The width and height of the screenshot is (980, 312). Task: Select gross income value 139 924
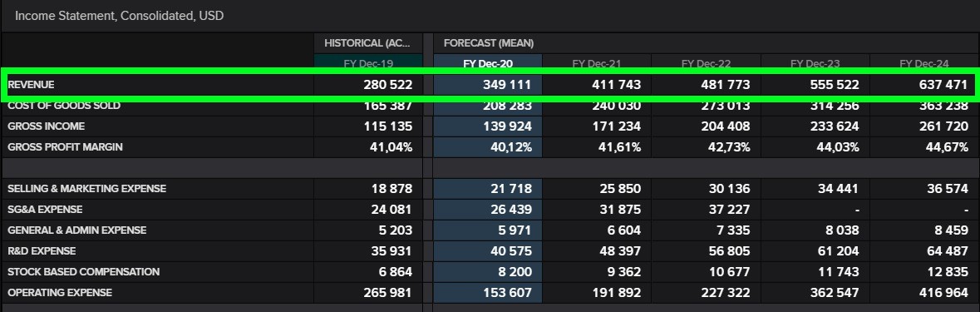[508, 126]
